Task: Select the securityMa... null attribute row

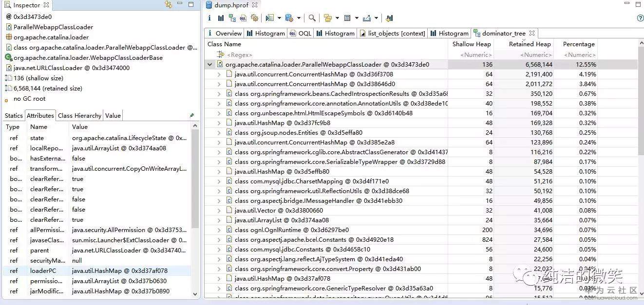Action: [x=96, y=260]
